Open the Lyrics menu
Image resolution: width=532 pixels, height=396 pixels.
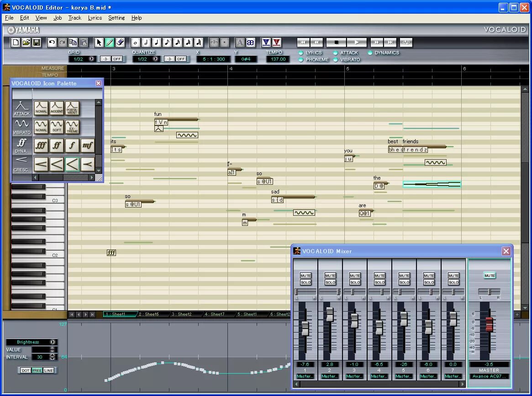click(95, 18)
